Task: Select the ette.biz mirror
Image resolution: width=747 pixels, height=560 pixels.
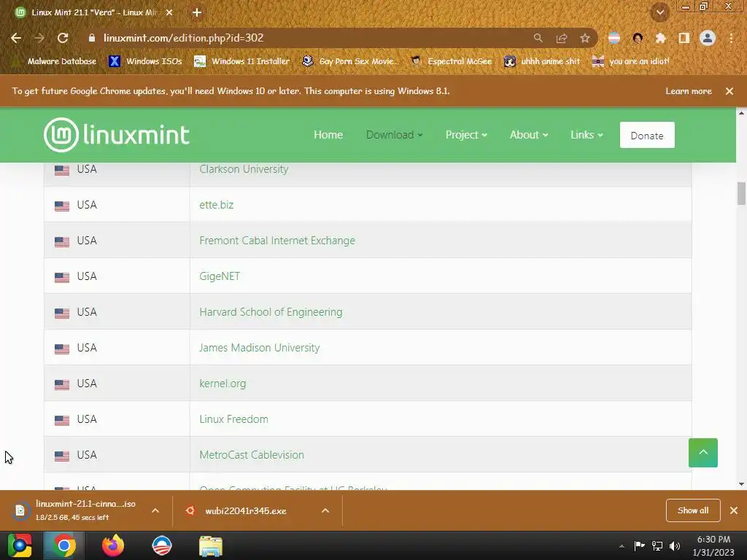Action: coord(216,205)
